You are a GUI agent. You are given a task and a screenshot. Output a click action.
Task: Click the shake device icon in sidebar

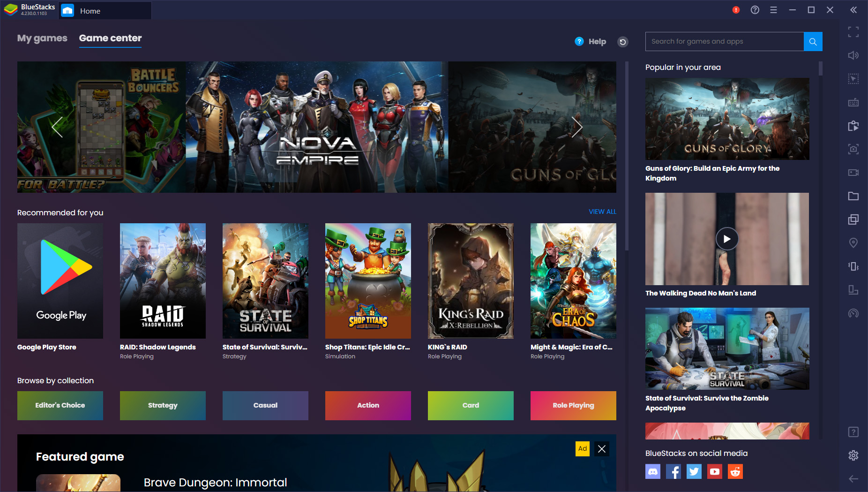(x=853, y=266)
